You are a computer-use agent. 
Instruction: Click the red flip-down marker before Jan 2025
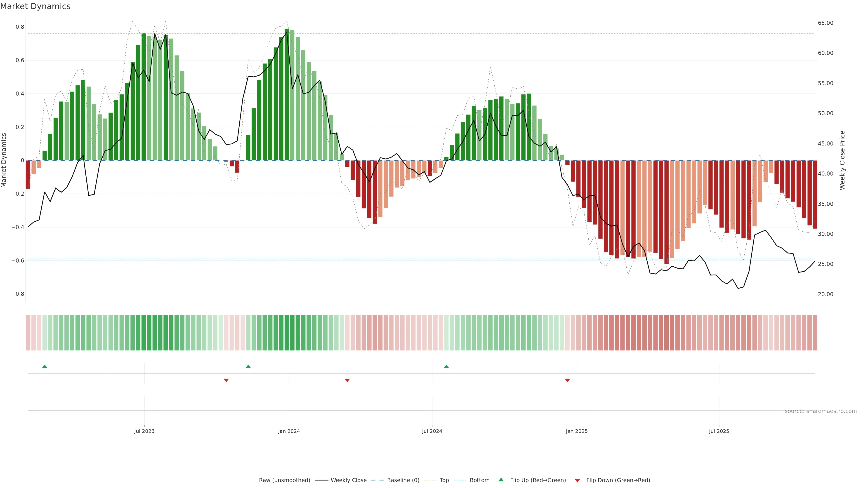[x=567, y=380]
